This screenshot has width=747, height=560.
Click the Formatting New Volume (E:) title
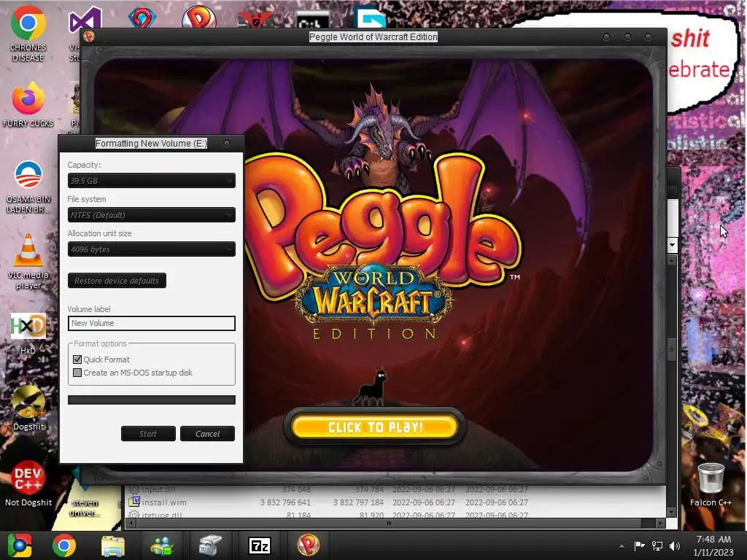click(151, 144)
